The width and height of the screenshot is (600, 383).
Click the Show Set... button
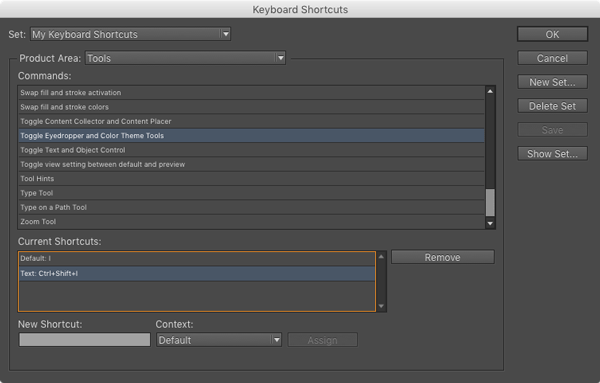coord(552,154)
